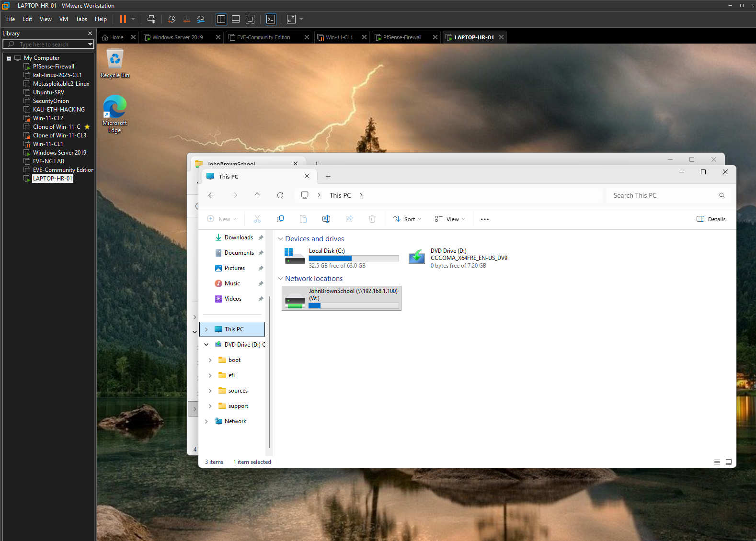The width and height of the screenshot is (756, 541).
Task: Toggle the Details pane in Explorer
Action: tap(711, 219)
